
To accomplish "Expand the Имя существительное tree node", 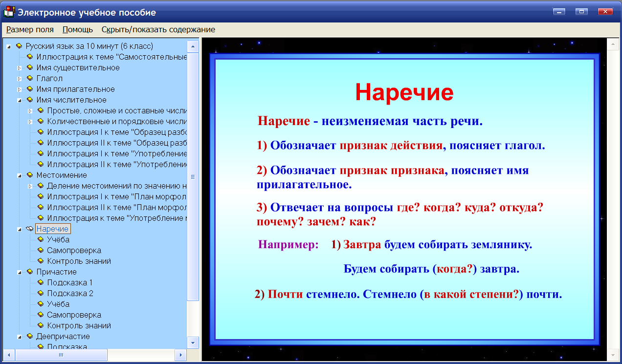I will tap(20, 67).
